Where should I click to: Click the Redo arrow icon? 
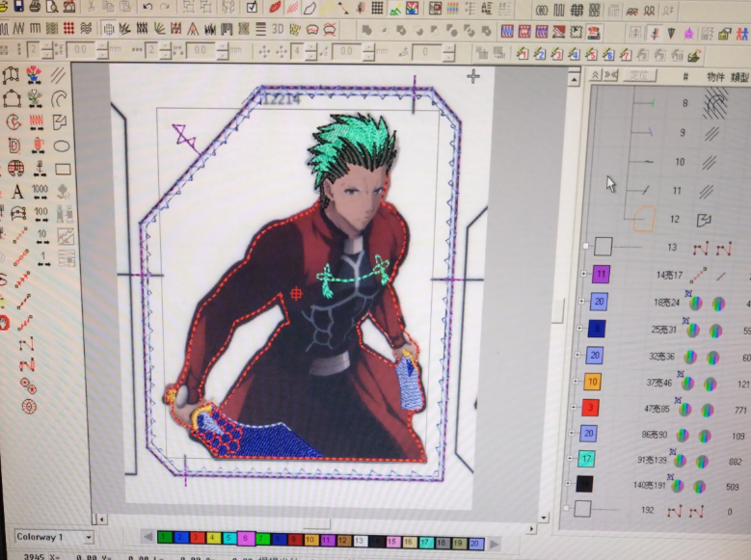(164, 7)
